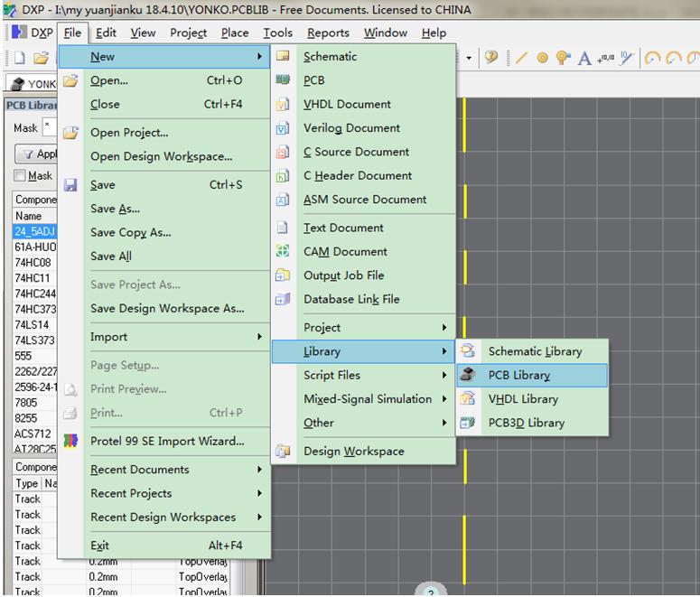Click the Schematic document icon
Image resolution: width=700 pixels, height=597 pixels.
(x=283, y=56)
